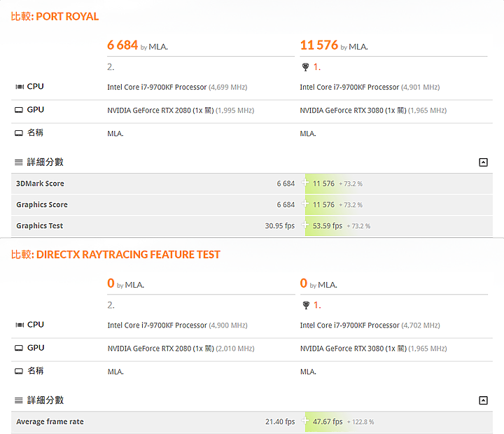Click the GPU monitor icon in DirectX Raytracing section
The image size is (504, 434).
pyautogui.click(x=19, y=348)
